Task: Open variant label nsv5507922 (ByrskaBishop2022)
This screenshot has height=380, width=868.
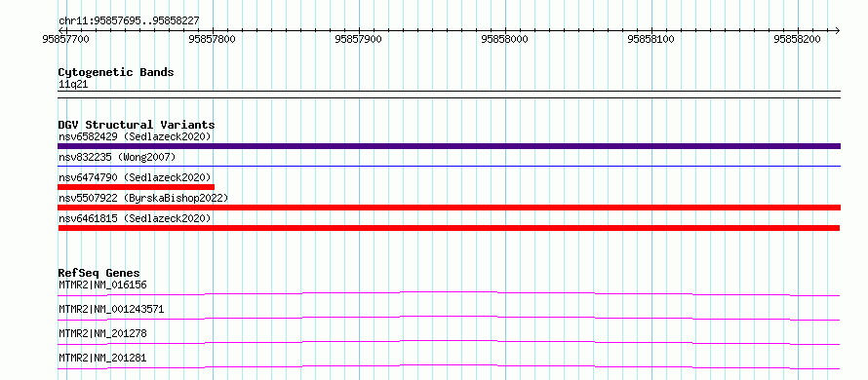Action: (142, 198)
